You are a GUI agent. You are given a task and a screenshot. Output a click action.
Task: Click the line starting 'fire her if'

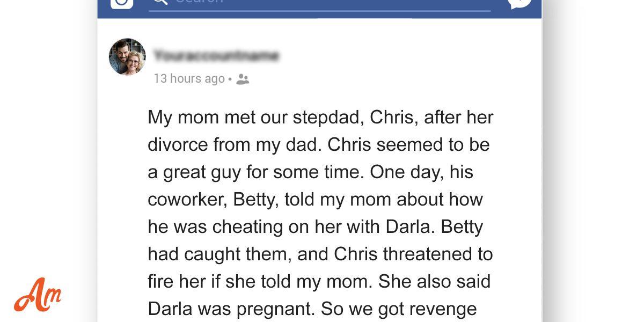tap(319, 281)
